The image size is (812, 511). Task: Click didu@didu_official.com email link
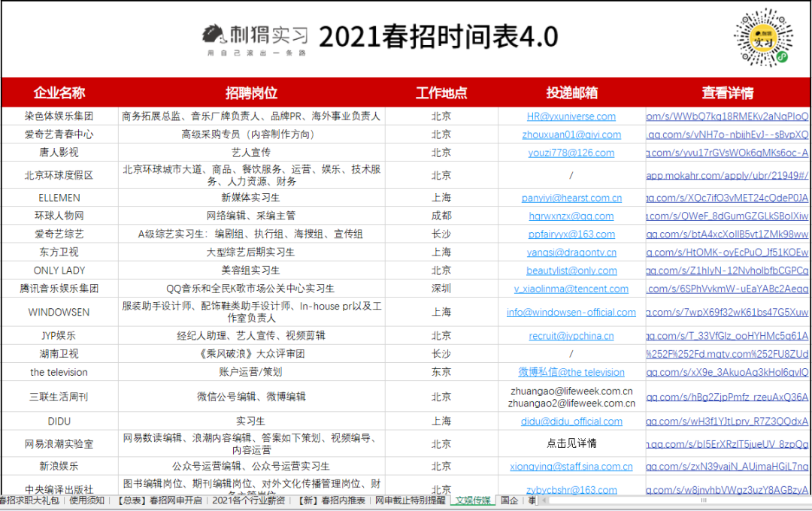[x=571, y=422]
